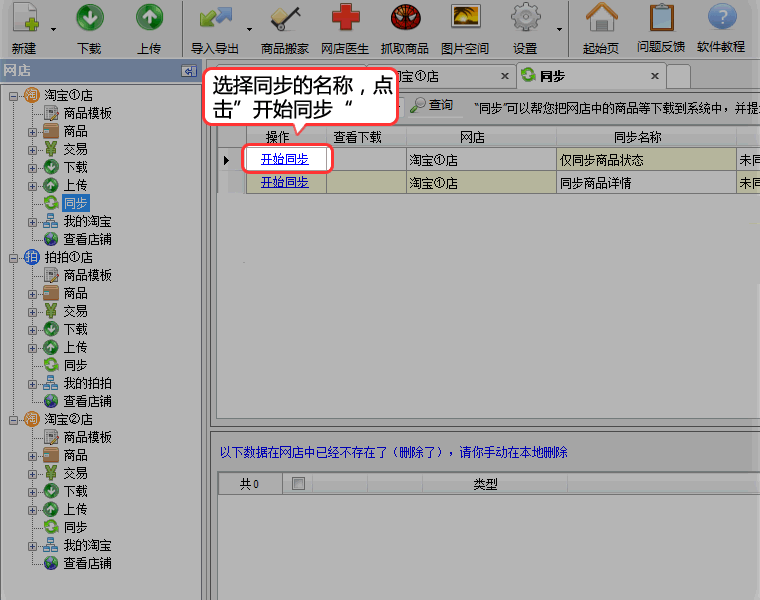Open the dropdown arrow next to 设置
760x600 pixels.
(x=559, y=30)
